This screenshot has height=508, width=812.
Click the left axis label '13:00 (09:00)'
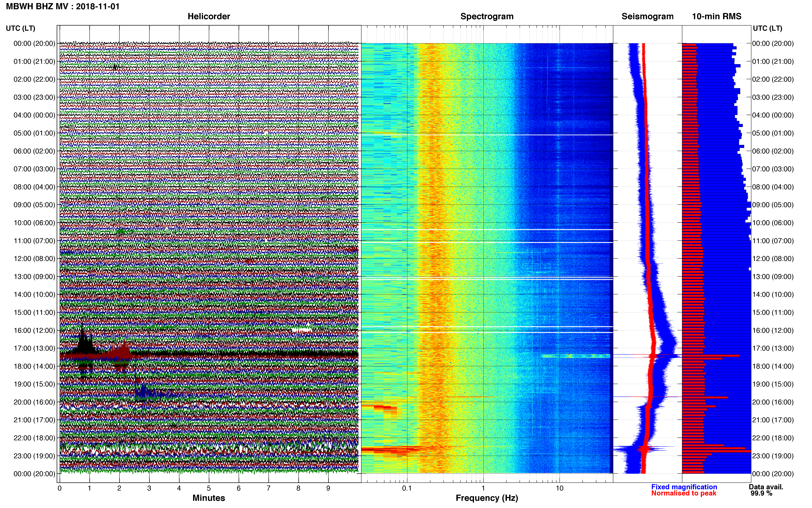coord(34,277)
